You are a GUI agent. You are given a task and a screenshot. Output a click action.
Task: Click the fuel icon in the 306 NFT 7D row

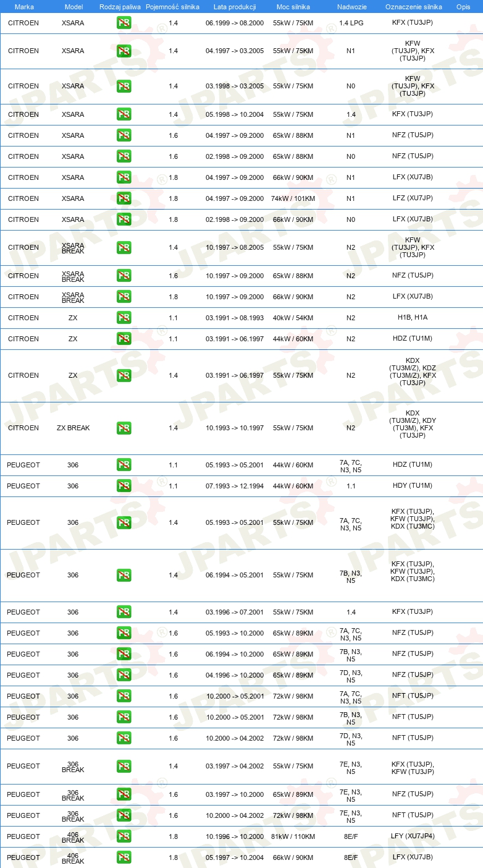coord(124,738)
